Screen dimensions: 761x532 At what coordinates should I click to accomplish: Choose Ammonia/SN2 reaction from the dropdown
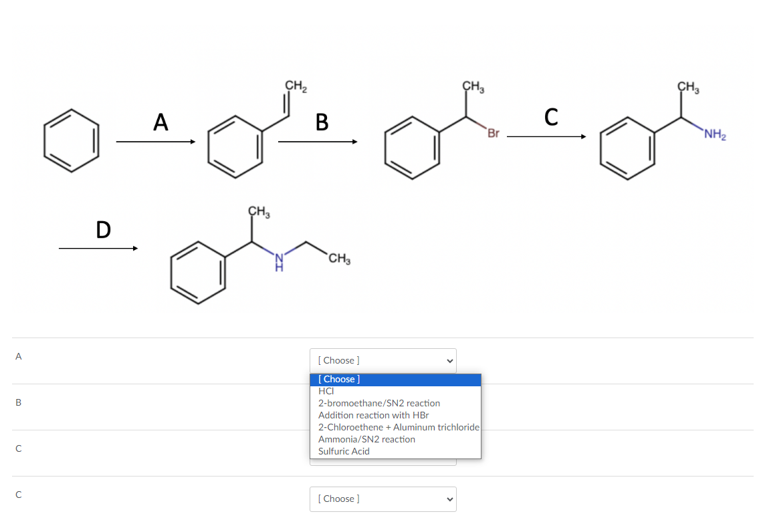[x=366, y=439]
